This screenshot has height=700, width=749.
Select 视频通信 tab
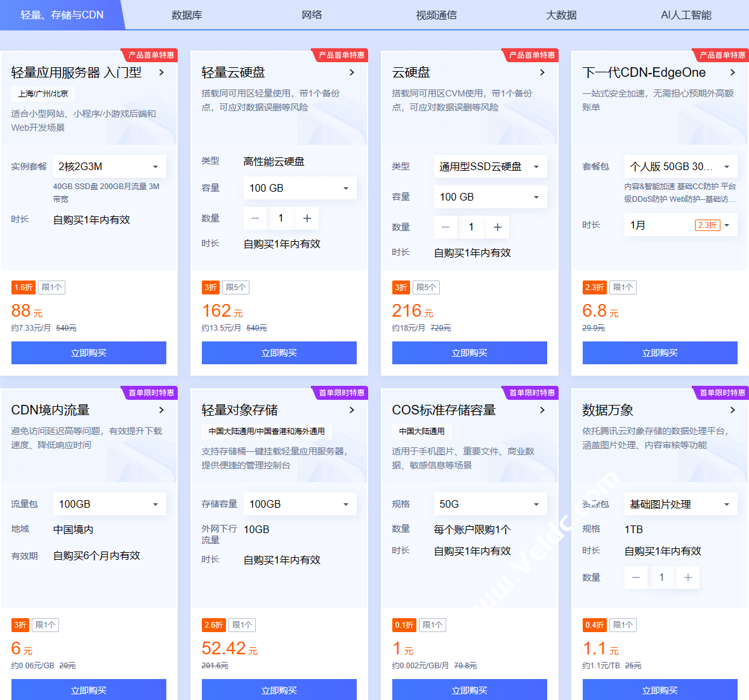pyautogui.click(x=436, y=15)
